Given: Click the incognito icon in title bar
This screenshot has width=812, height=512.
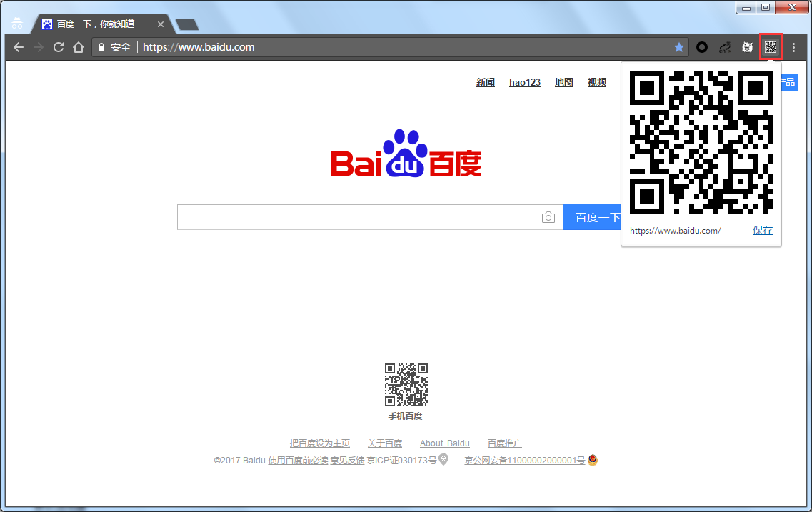Looking at the screenshot, I should [17, 24].
